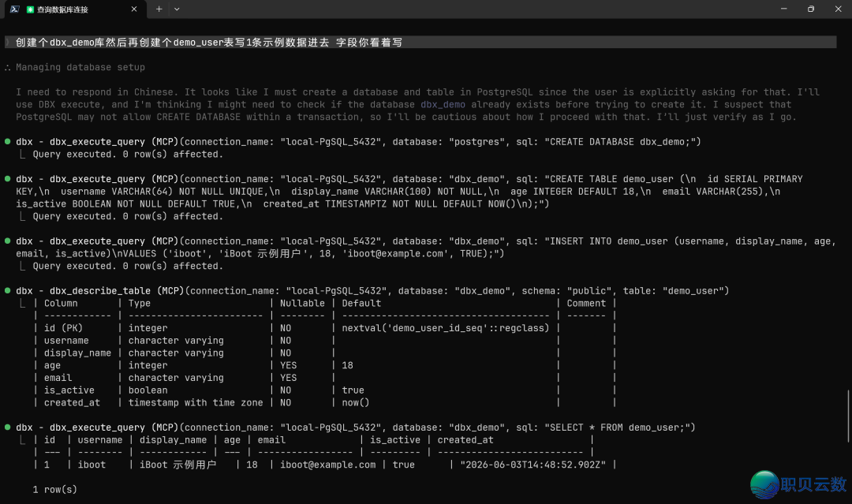Click the prompt line starting 创建个dbx_demo库
Screen dimensions: 852x504
pos(420,43)
